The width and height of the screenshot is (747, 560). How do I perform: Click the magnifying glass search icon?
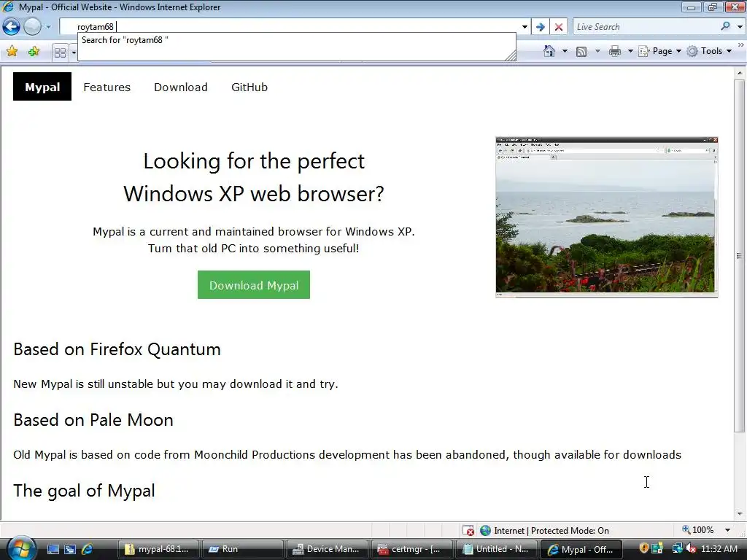tap(726, 27)
